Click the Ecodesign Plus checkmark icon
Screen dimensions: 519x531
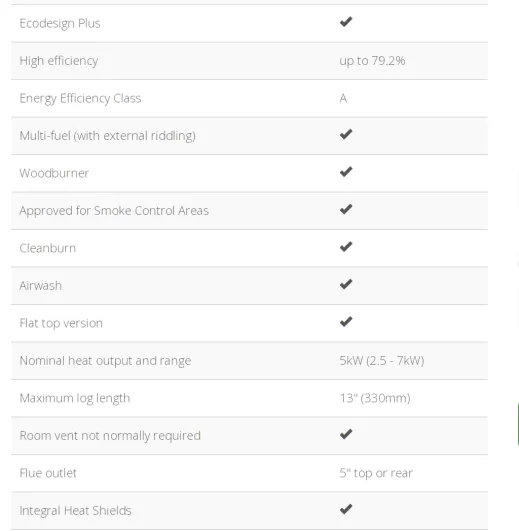point(346,22)
